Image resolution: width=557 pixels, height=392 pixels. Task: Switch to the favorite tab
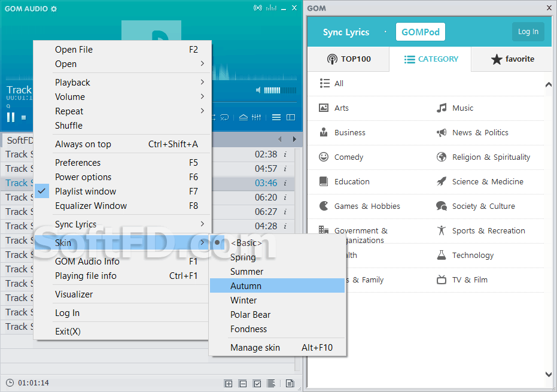(512, 59)
